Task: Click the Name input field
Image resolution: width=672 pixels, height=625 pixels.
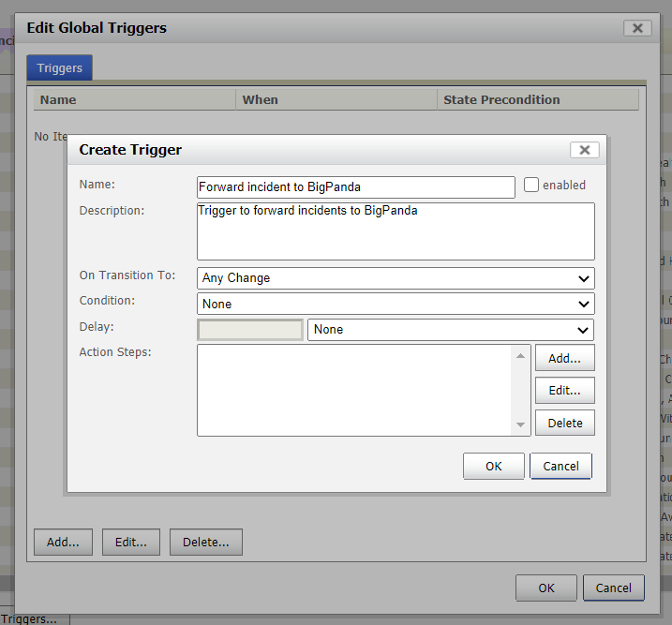Action: pyautogui.click(x=356, y=187)
